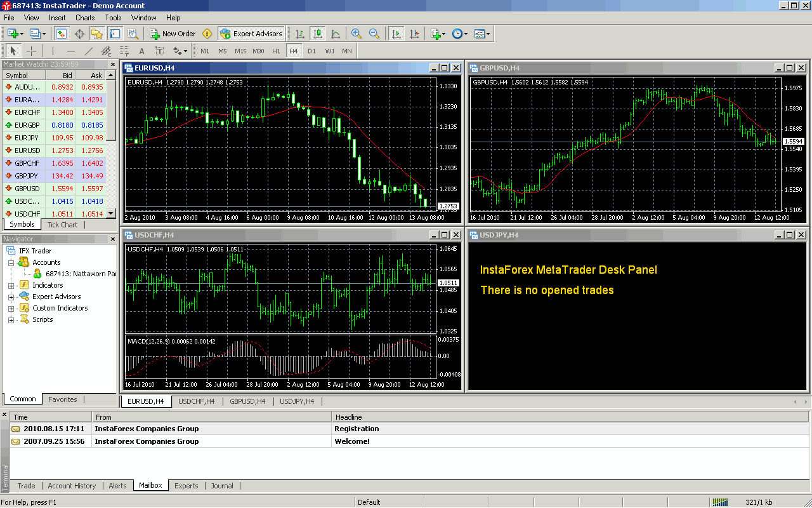Select the Text Label tool
This screenshot has height=508, width=812.
[160, 51]
